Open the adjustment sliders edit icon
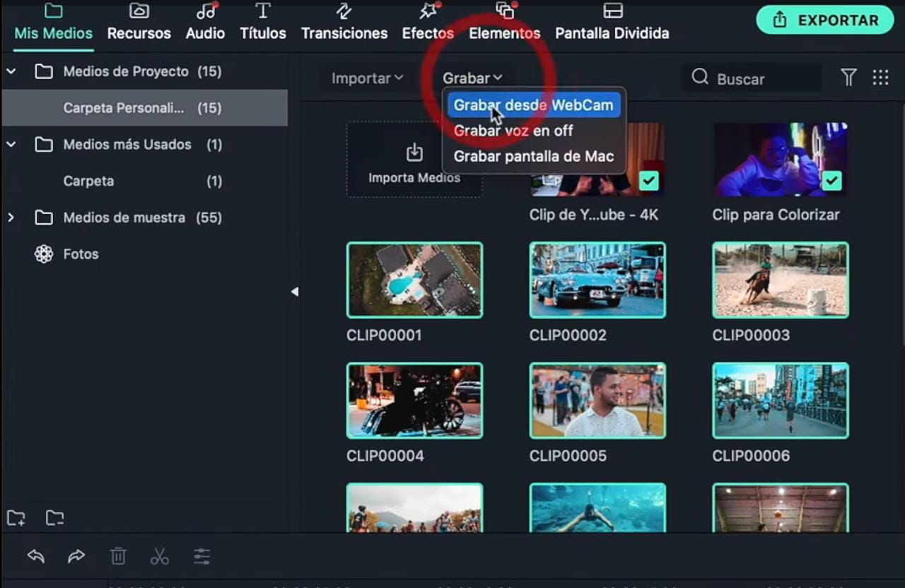The image size is (905, 588). coord(202,556)
